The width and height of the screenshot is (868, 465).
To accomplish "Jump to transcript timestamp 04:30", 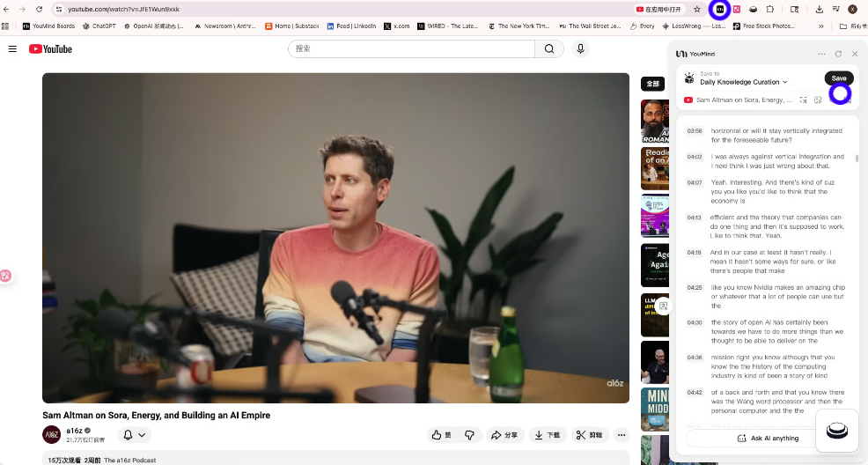I will pos(695,322).
